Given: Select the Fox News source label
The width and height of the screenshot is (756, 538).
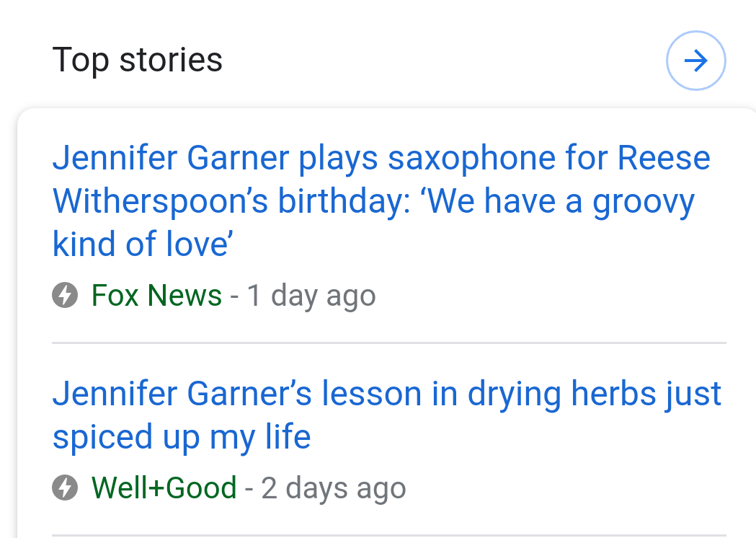Looking at the screenshot, I should (x=156, y=295).
